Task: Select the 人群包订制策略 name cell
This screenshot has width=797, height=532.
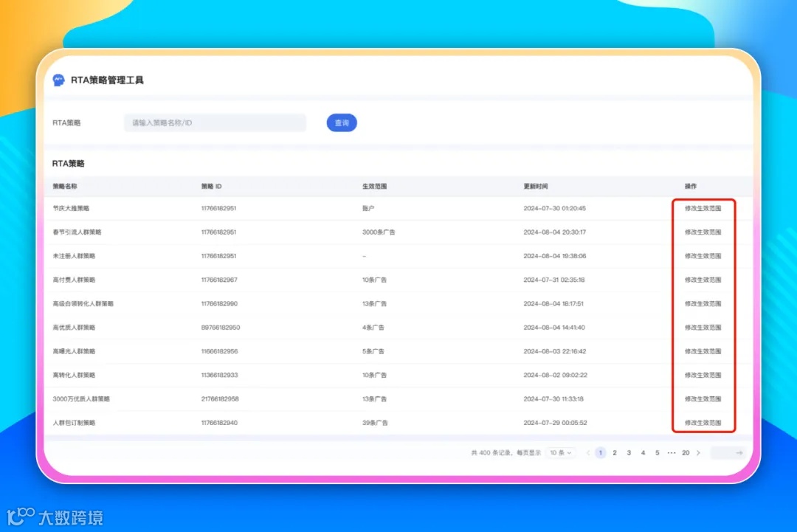Action: pos(74,423)
